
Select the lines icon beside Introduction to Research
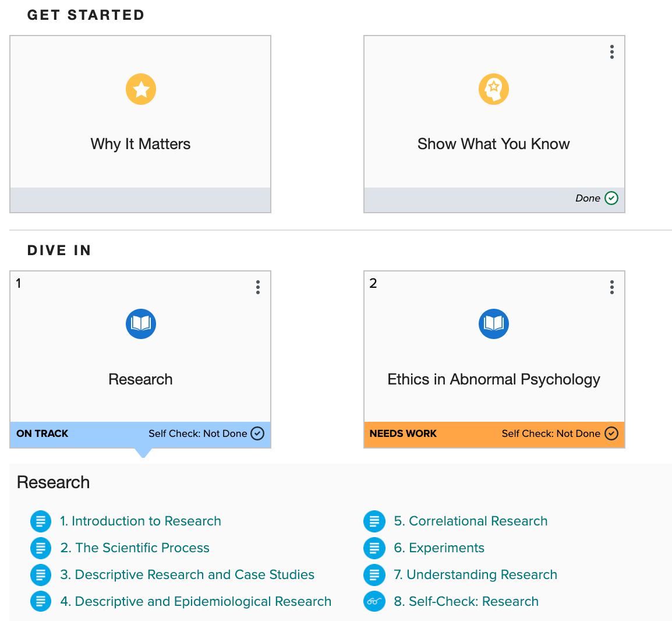tap(41, 521)
